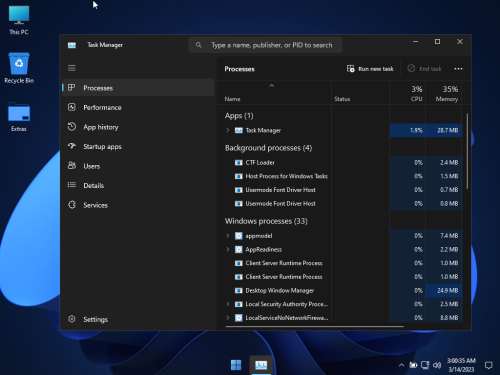Sort by the Name column header
The height and width of the screenshot is (375, 500).
[275, 93]
